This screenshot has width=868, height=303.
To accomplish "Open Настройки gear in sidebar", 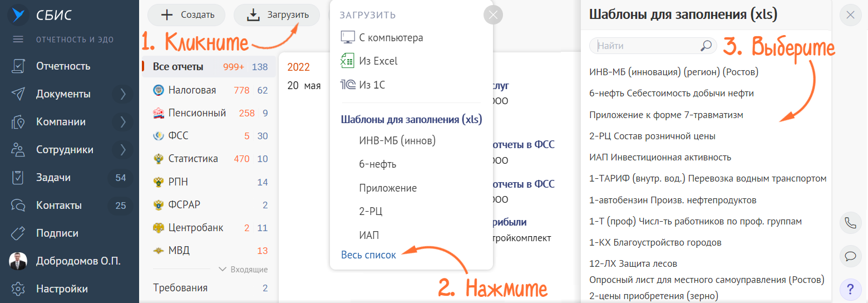I will (18, 289).
